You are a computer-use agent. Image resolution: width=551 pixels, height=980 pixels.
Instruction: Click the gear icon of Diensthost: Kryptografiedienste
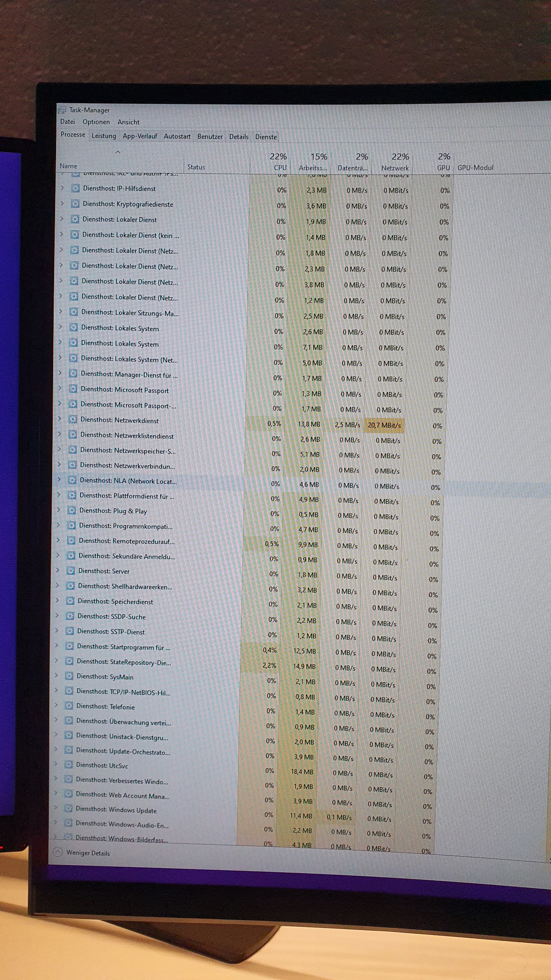click(x=75, y=203)
